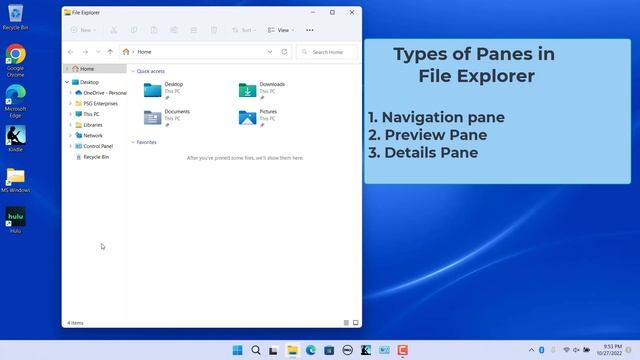Viewport: 640px width, 360px height.
Task: Open the Windows Start menu
Action: pos(237,350)
